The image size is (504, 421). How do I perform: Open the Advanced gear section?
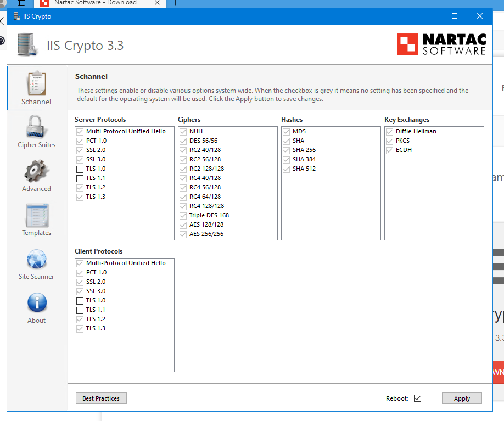(37, 176)
